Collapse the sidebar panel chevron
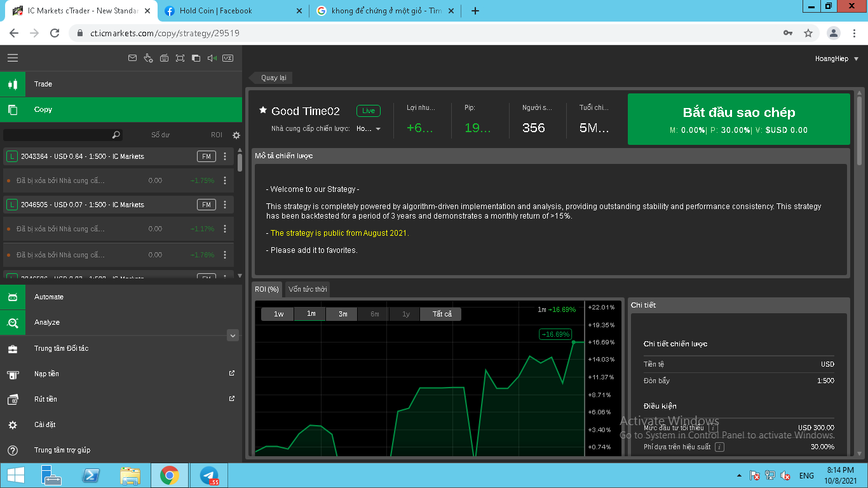The image size is (868, 488). 233,335
